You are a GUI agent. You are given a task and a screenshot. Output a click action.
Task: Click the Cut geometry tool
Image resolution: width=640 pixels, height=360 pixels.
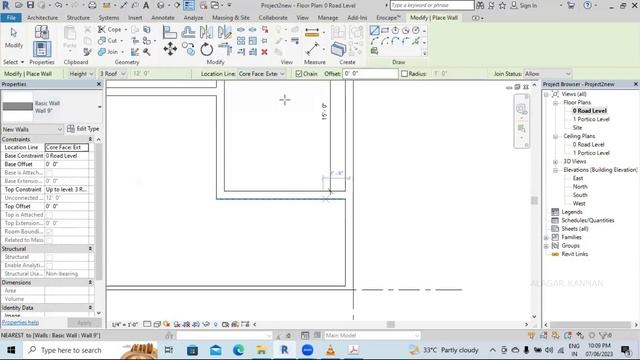click(108, 41)
